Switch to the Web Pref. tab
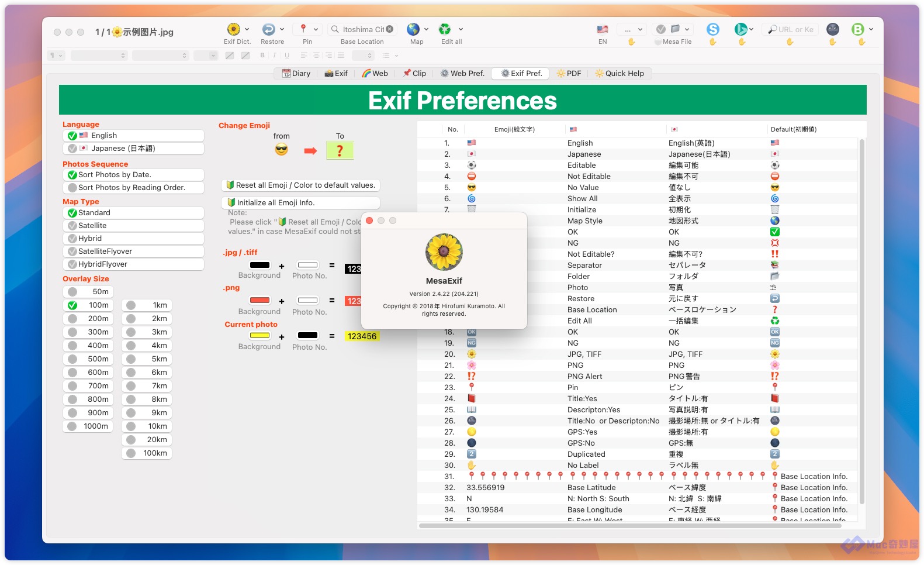The height and width of the screenshot is (565, 924). [462, 74]
